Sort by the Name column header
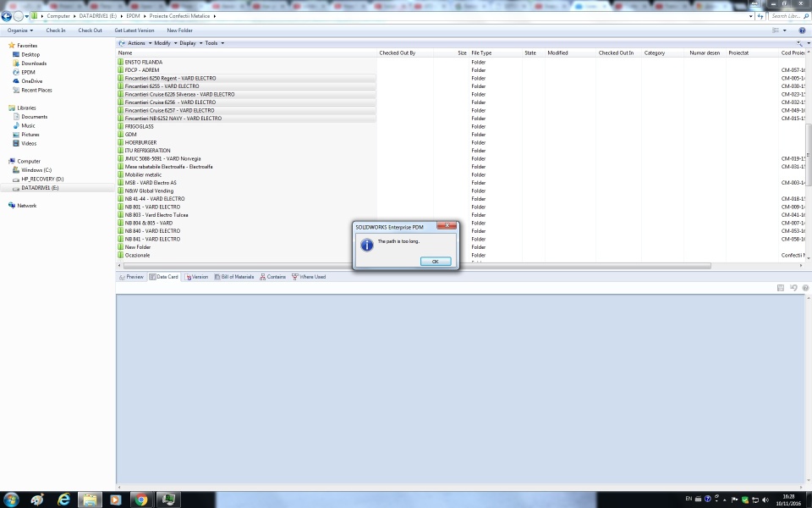This screenshot has height=508, width=812. [246, 52]
